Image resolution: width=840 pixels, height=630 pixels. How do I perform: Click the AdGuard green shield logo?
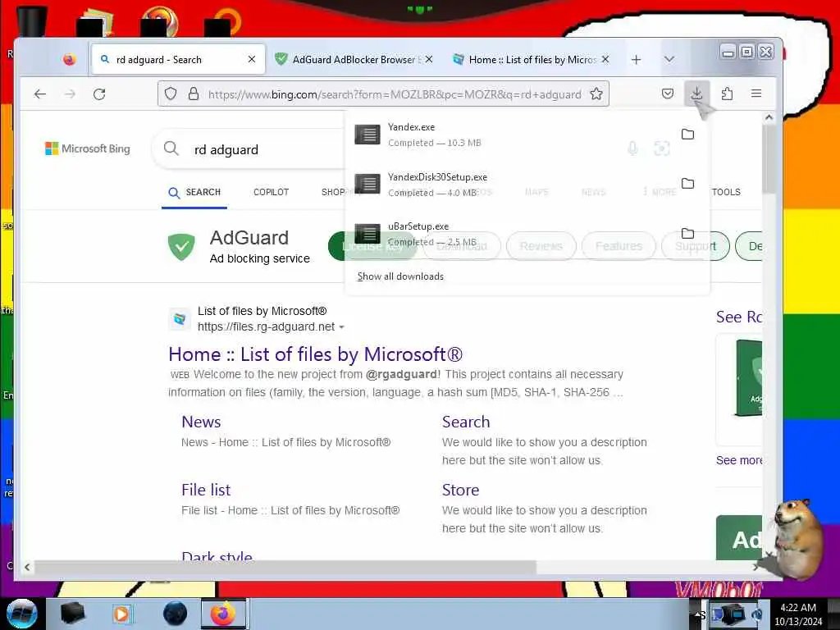181,246
